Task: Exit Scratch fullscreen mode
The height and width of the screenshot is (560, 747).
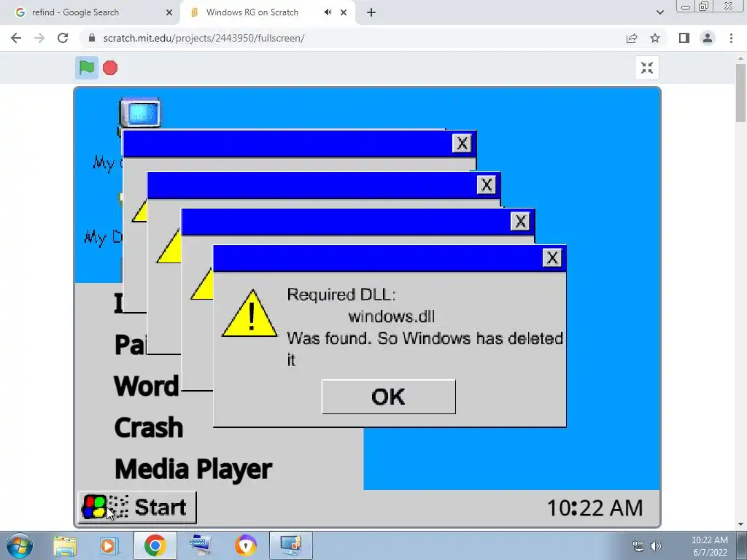Action: [x=646, y=68]
